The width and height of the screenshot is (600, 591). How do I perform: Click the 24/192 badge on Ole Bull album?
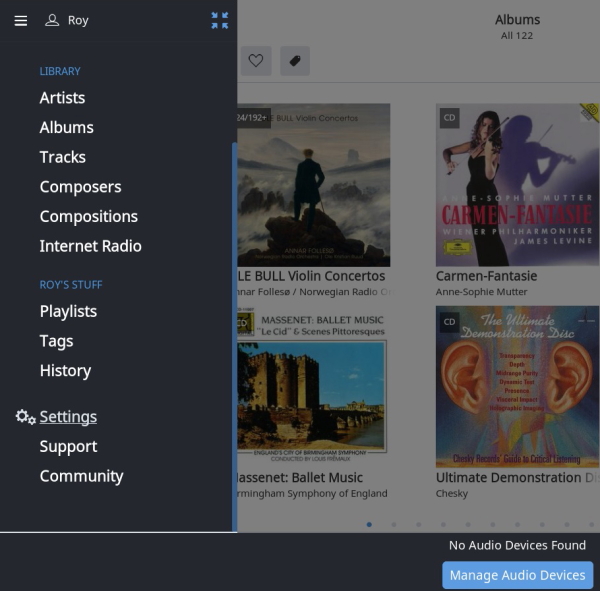253,118
